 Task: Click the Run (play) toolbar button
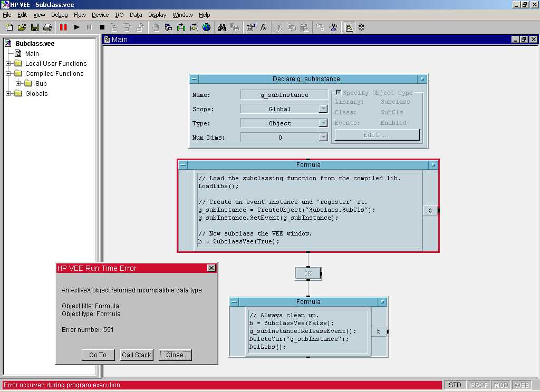[x=76, y=27]
